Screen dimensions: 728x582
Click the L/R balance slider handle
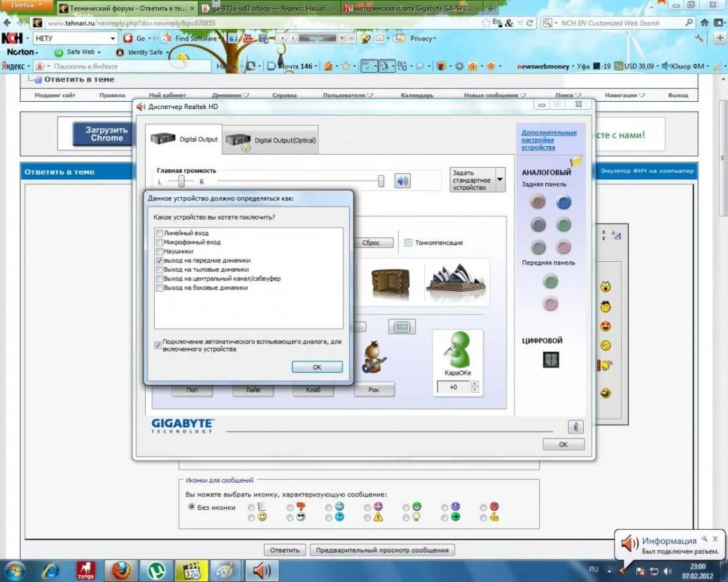pos(181,181)
